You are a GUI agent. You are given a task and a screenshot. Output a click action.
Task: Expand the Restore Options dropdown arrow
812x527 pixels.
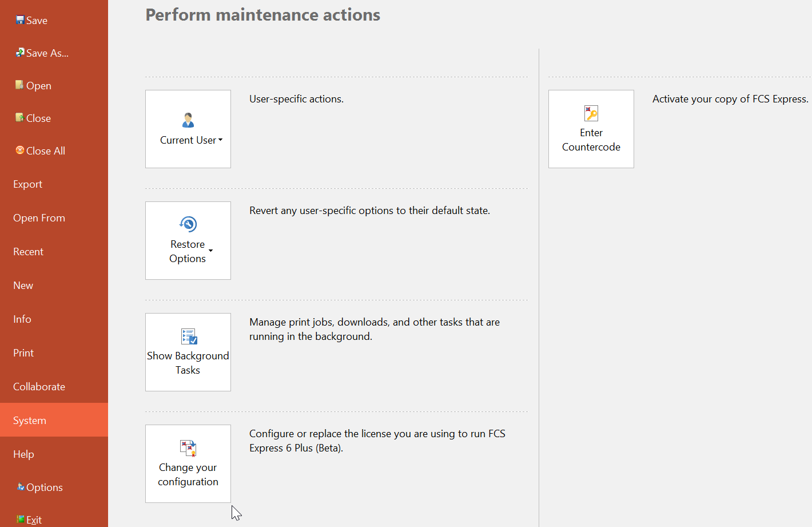point(211,251)
